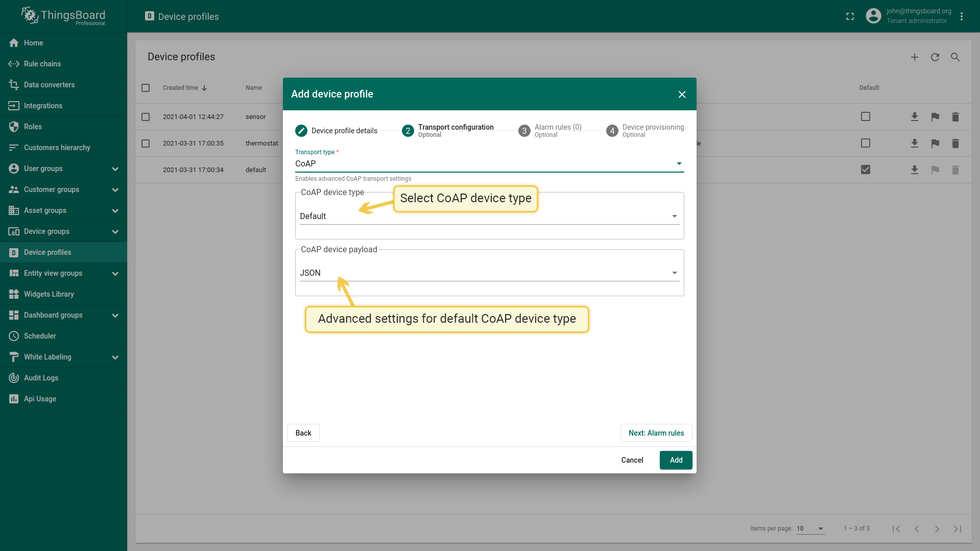Export the default device profile
Screen dimensions: 980x551
click(x=915, y=170)
